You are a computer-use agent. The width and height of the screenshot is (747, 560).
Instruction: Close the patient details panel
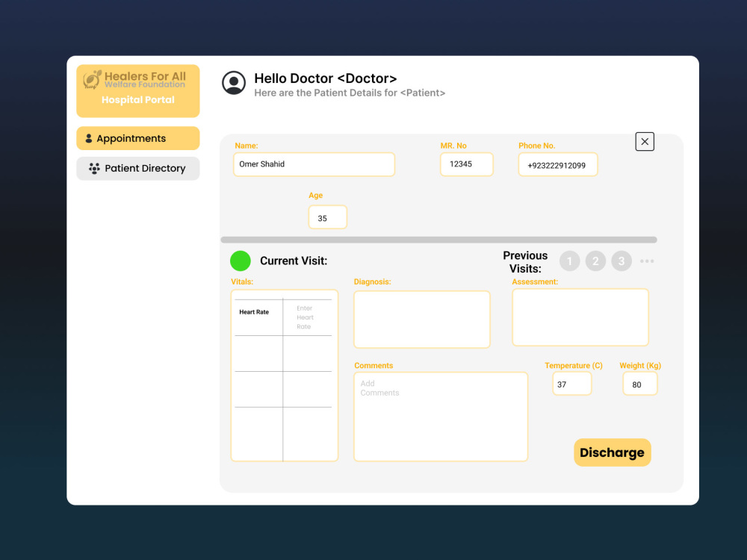click(645, 141)
